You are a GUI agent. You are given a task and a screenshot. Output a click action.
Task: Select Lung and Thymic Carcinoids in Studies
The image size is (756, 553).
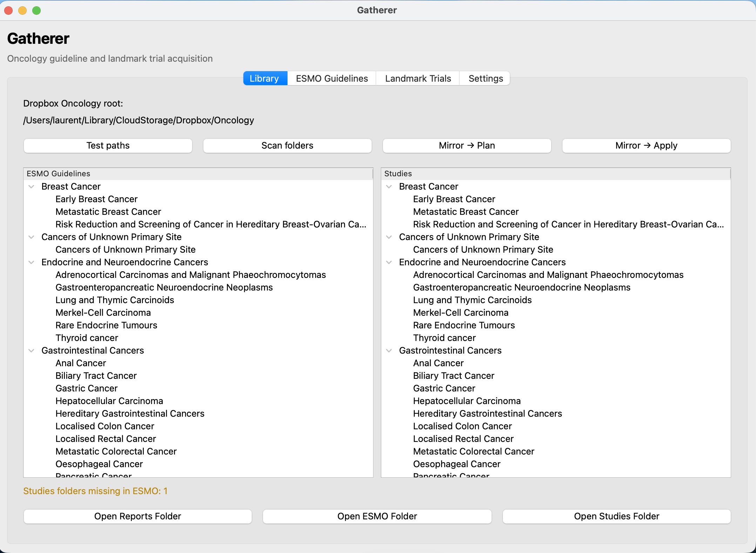(x=556, y=300)
